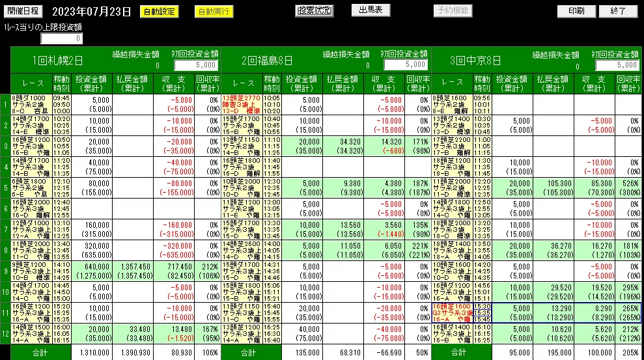Edit 初回投資金額 field for 2回福島8日
The width and height of the screenshot is (644, 360).
pyautogui.click(x=406, y=64)
